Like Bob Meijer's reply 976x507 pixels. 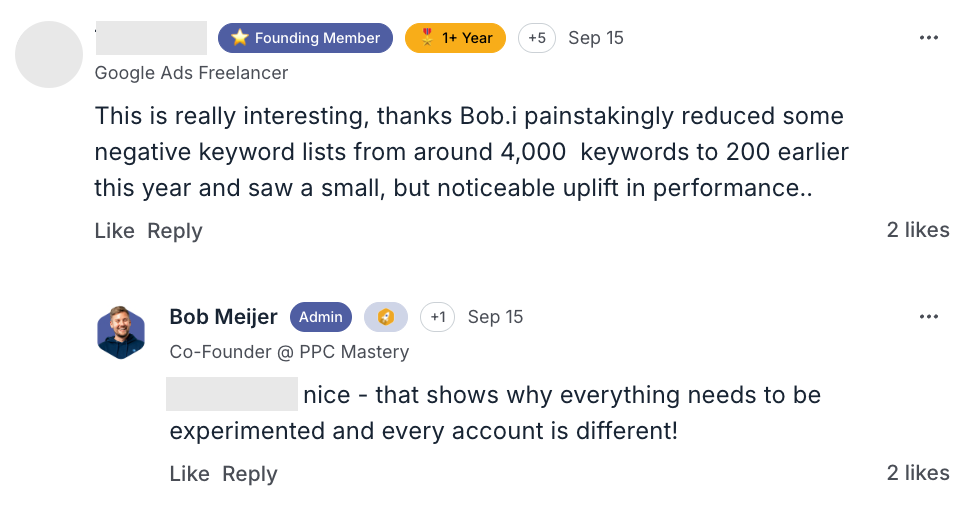[189, 474]
